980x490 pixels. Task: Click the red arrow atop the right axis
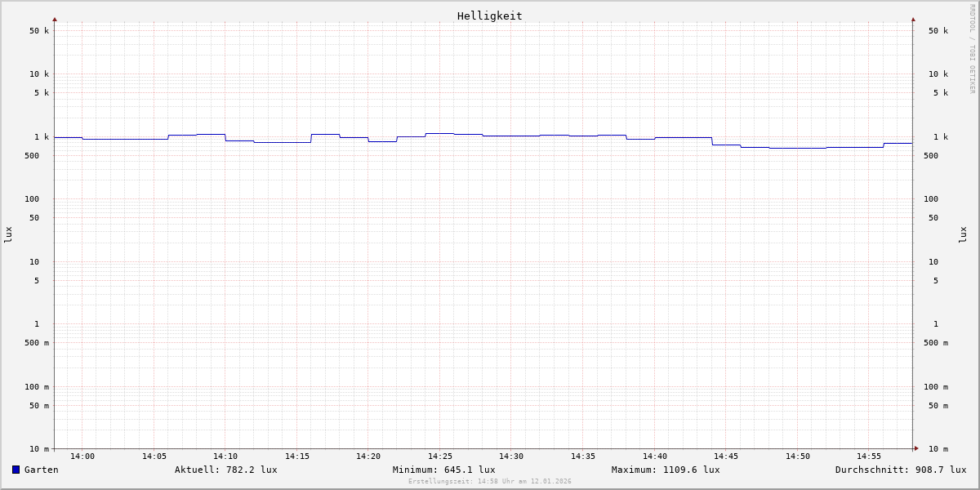click(x=913, y=19)
